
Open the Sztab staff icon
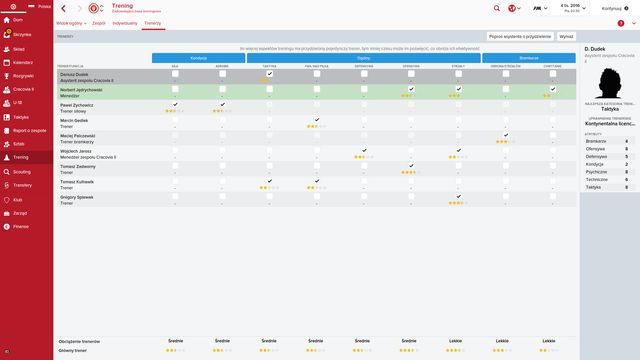7,144
